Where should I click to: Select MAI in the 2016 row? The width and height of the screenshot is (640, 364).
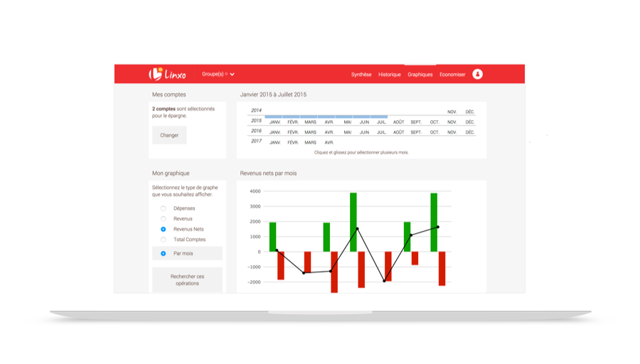point(347,132)
